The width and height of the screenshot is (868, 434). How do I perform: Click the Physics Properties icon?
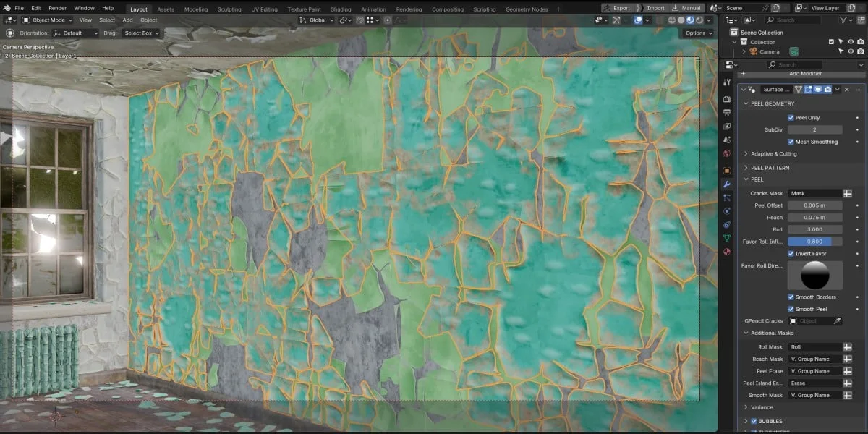(727, 210)
